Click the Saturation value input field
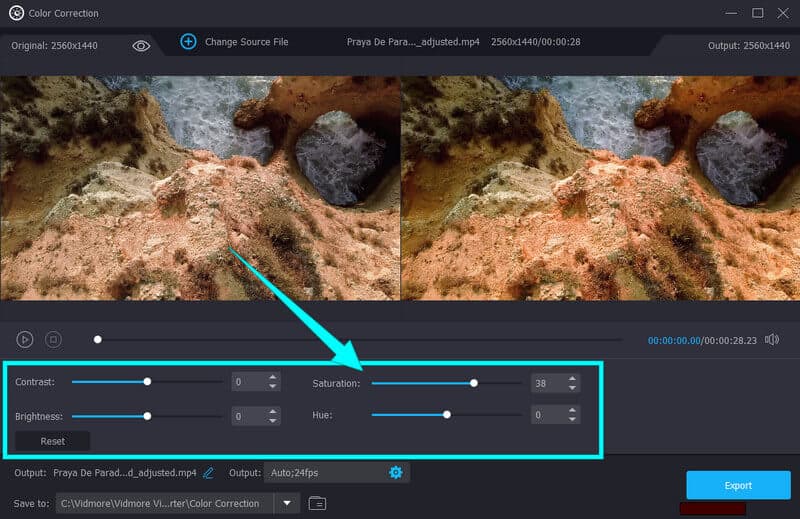This screenshot has width=800, height=519. point(545,383)
